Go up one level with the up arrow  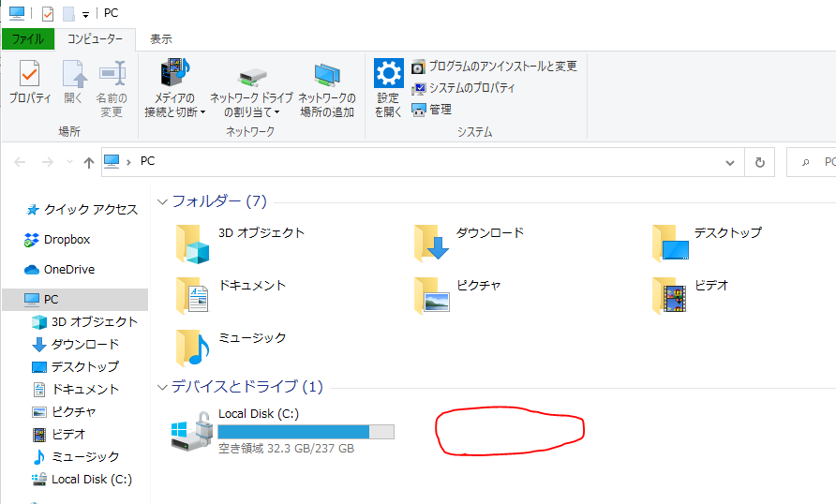point(88,162)
